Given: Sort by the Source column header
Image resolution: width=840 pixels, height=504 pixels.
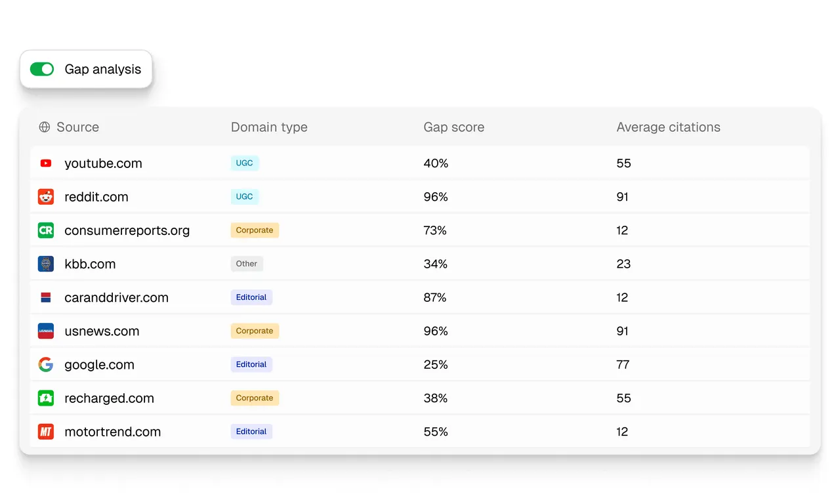Looking at the screenshot, I should click(77, 127).
